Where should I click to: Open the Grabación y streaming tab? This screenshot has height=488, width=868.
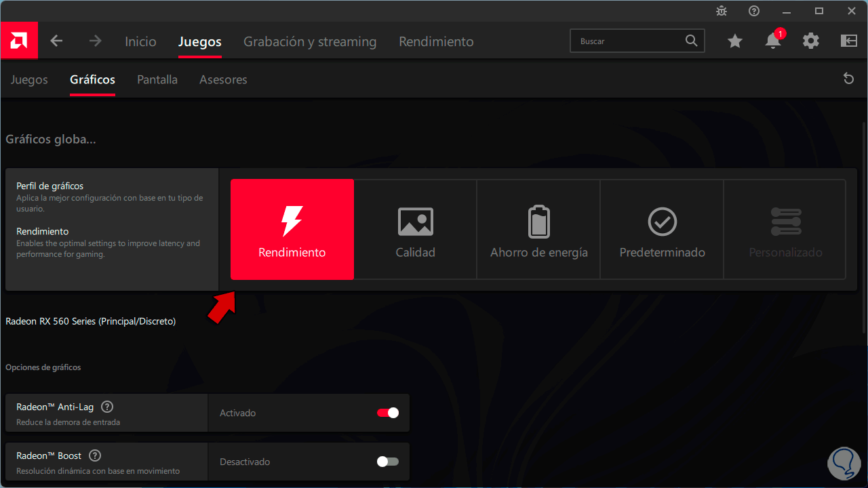click(x=310, y=41)
